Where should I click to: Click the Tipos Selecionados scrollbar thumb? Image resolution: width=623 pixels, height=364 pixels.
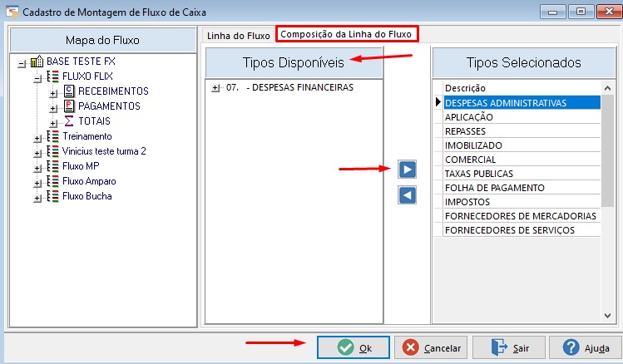point(607,151)
